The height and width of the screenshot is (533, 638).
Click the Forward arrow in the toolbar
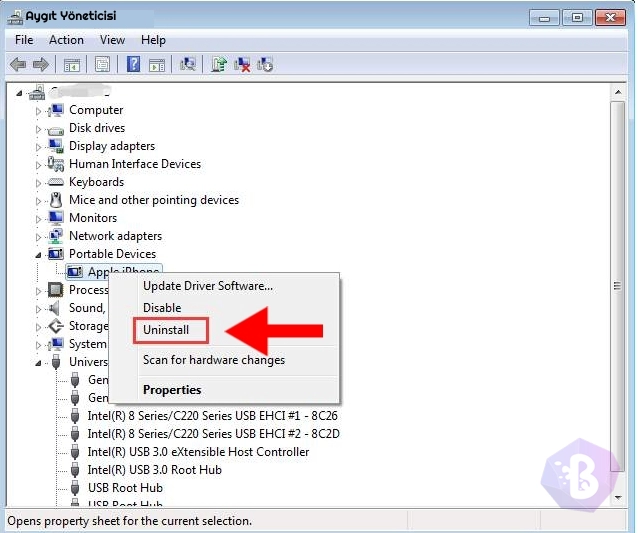coord(40,64)
